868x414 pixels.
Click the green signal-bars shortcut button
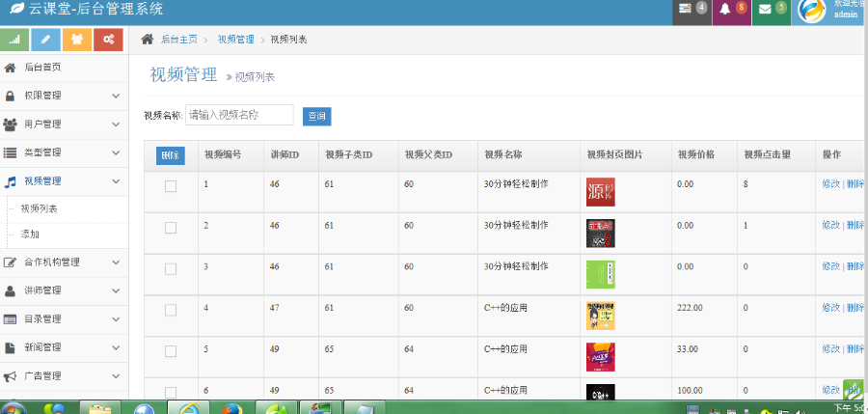(14, 39)
